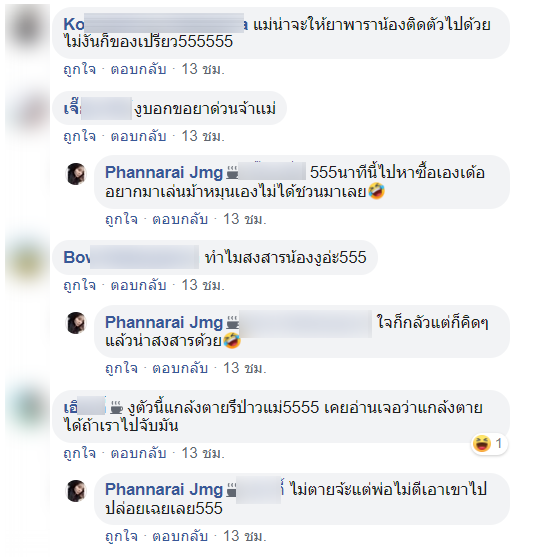
Task: Like the top comment with ถูกใจ
Action: pyautogui.click(x=80, y=69)
